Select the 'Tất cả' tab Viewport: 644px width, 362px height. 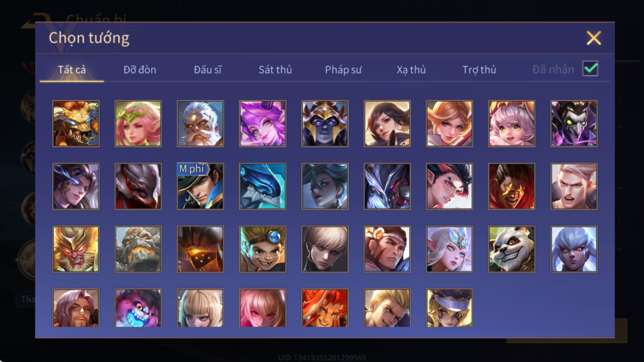pyautogui.click(x=72, y=70)
